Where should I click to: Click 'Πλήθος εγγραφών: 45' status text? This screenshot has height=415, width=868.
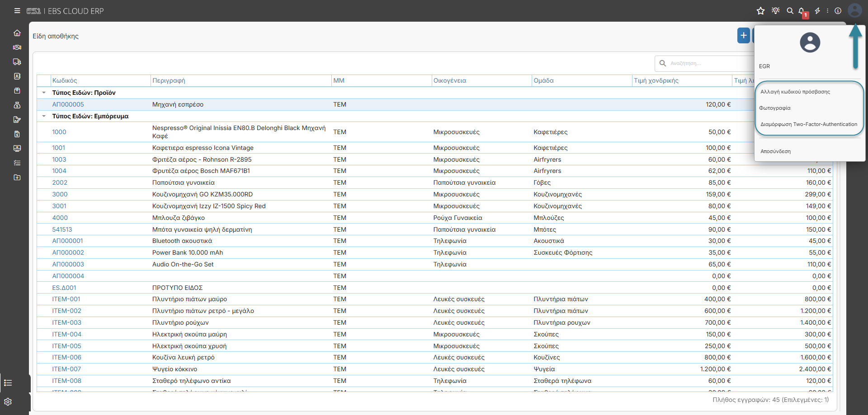tap(746, 400)
